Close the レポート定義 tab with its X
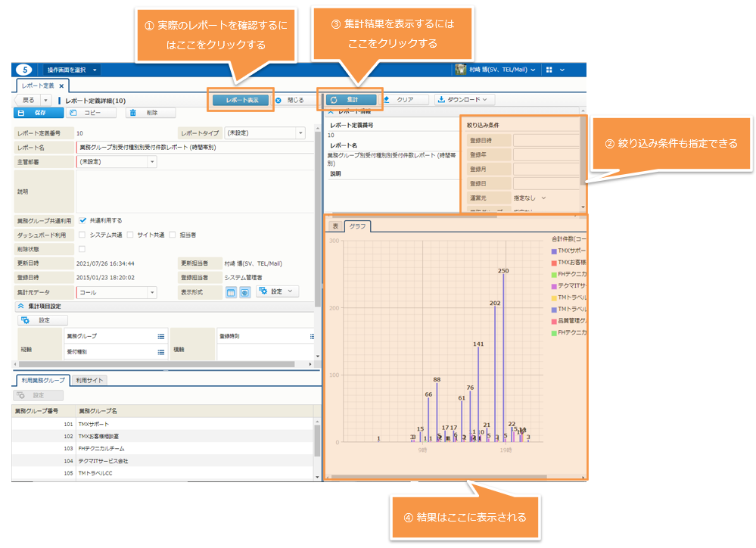This screenshot has height=548, width=756. pos(61,86)
